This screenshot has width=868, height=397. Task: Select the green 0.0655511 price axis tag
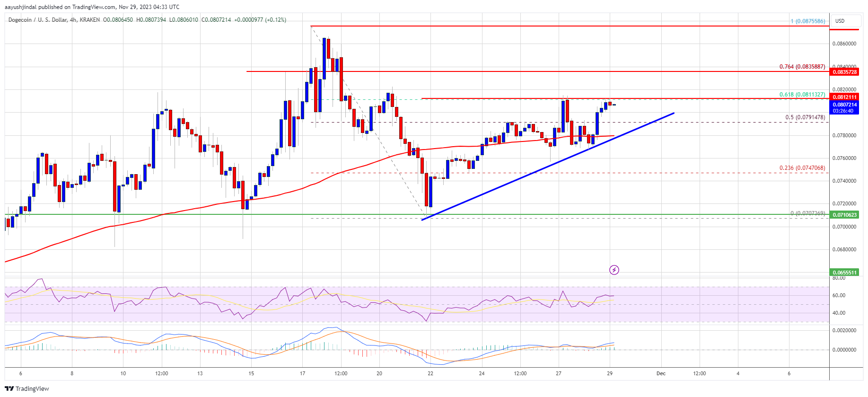click(844, 273)
